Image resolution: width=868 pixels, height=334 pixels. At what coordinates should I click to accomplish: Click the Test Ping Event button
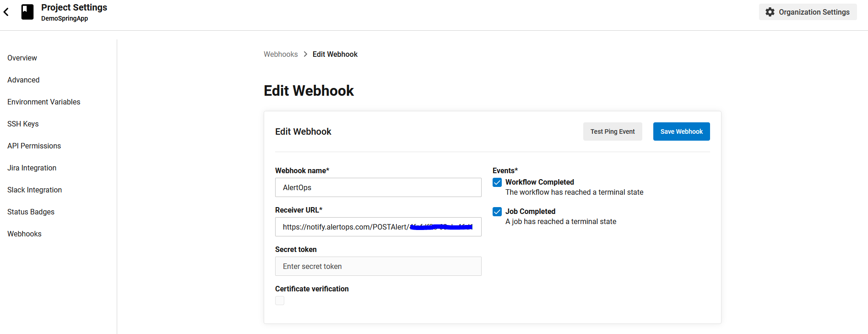point(613,131)
